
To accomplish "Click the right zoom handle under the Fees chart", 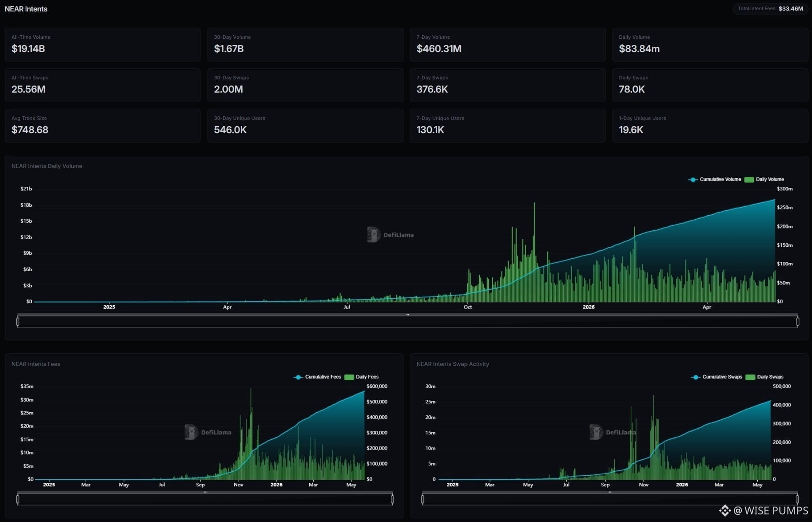I will click(x=392, y=499).
